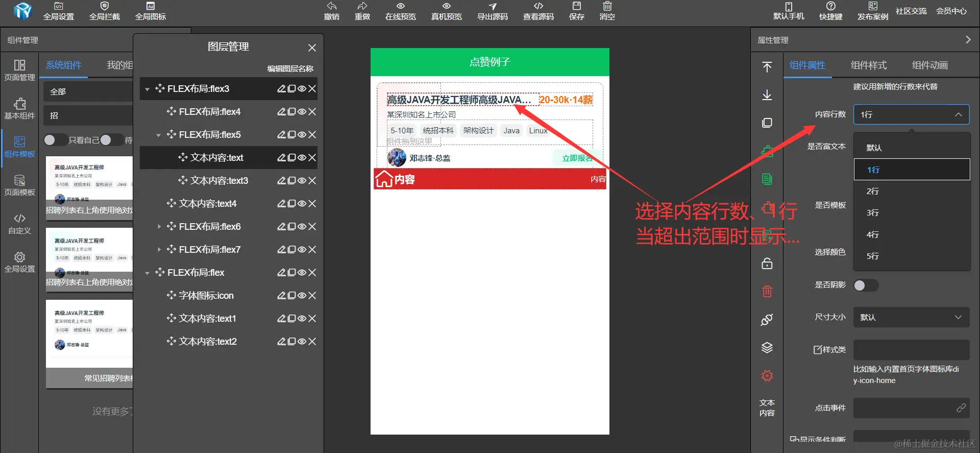Open 全局图标 in the top toolbar
Image resolution: width=980 pixels, height=453 pixels.
pyautogui.click(x=151, y=11)
